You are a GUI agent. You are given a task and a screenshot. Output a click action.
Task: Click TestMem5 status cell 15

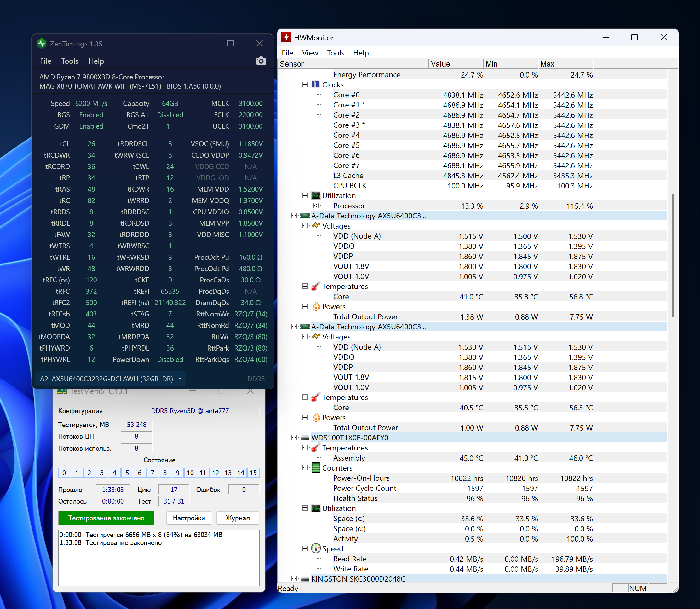253,473
